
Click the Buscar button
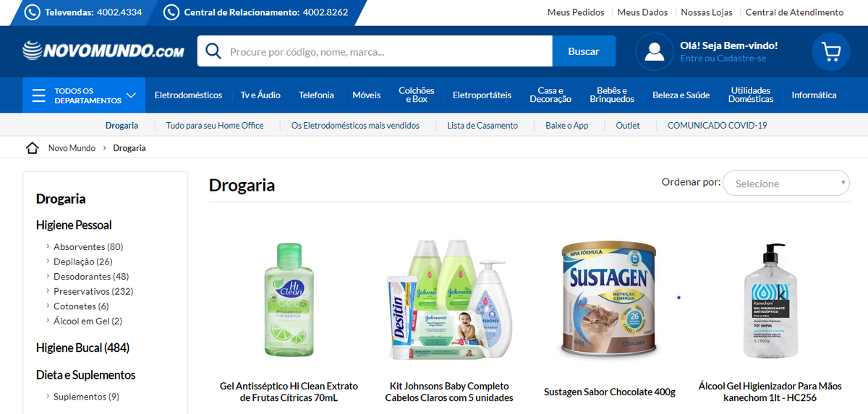tap(584, 51)
